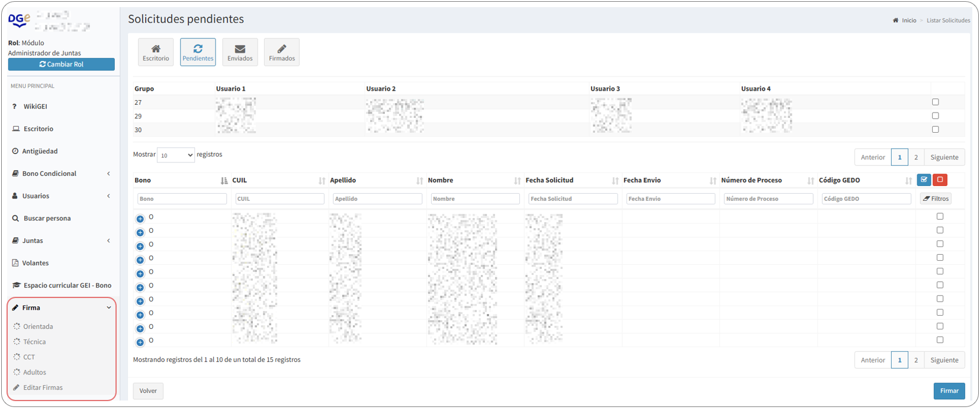The height and width of the screenshot is (410, 980).
Task: Click the Filtros button
Action: pos(936,198)
